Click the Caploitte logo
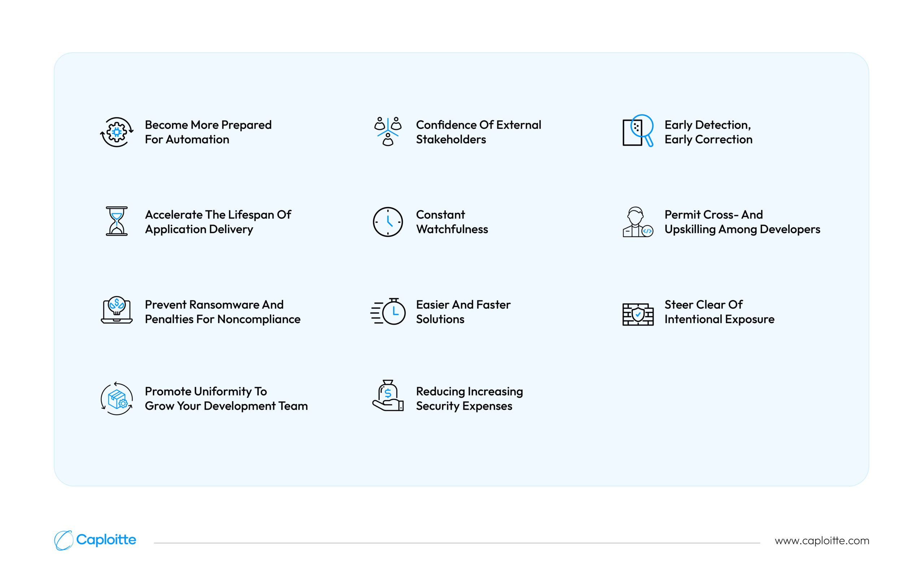Image resolution: width=924 pixels, height=568 pixels. (x=95, y=540)
